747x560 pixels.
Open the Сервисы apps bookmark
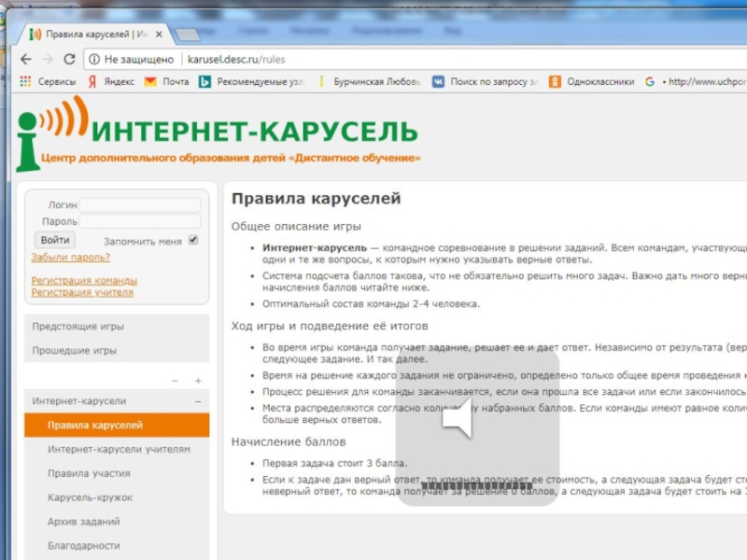pyautogui.click(x=49, y=81)
